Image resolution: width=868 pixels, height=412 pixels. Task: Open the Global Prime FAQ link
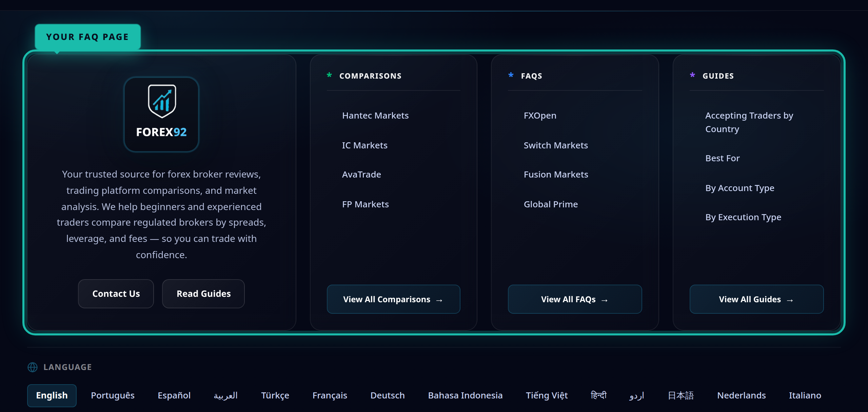[551, 204]
